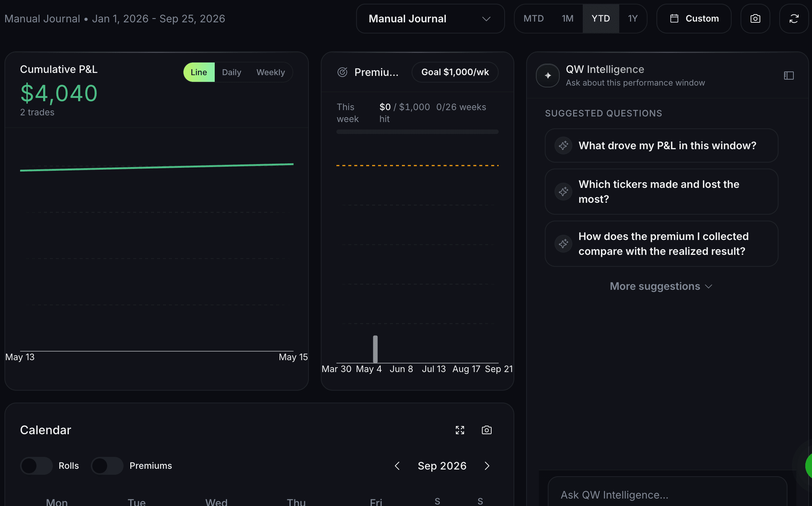Open the Custom date range picker
Image resolution: width=812 pixels, height=506 pixels.
(x=694, y=19)
